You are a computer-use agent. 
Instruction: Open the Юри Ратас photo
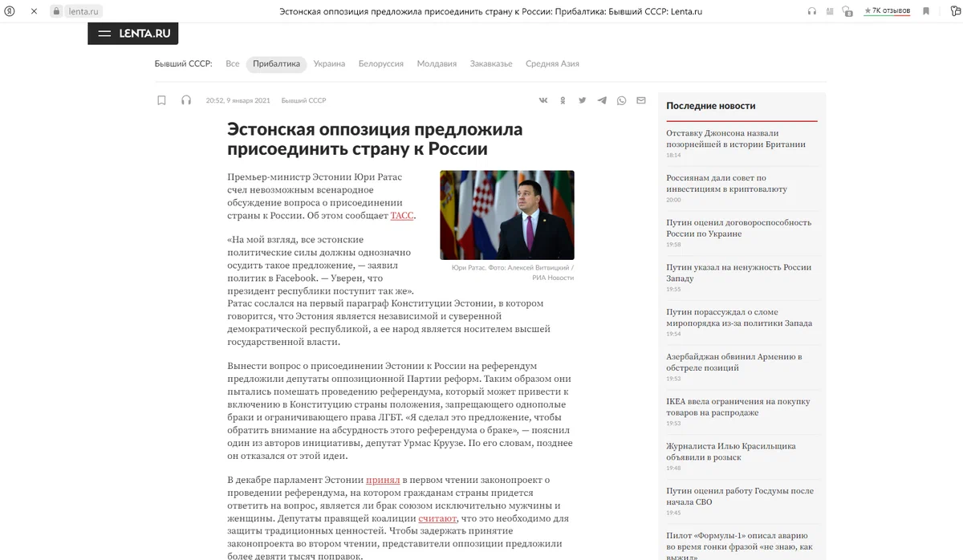tap(506, 215)
